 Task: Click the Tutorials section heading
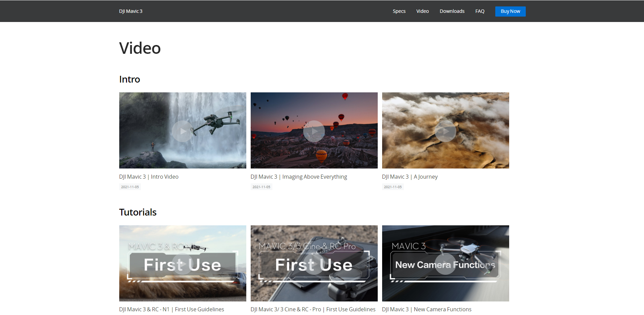[138, 212]
